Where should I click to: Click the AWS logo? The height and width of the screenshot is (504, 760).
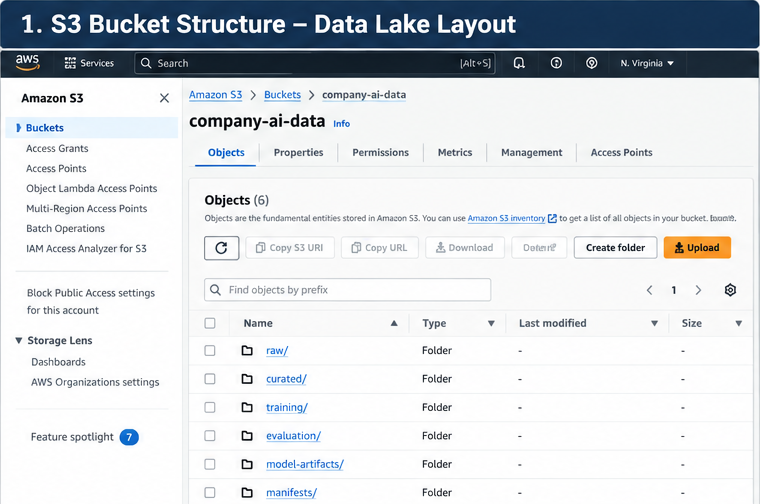coord(27,63)
